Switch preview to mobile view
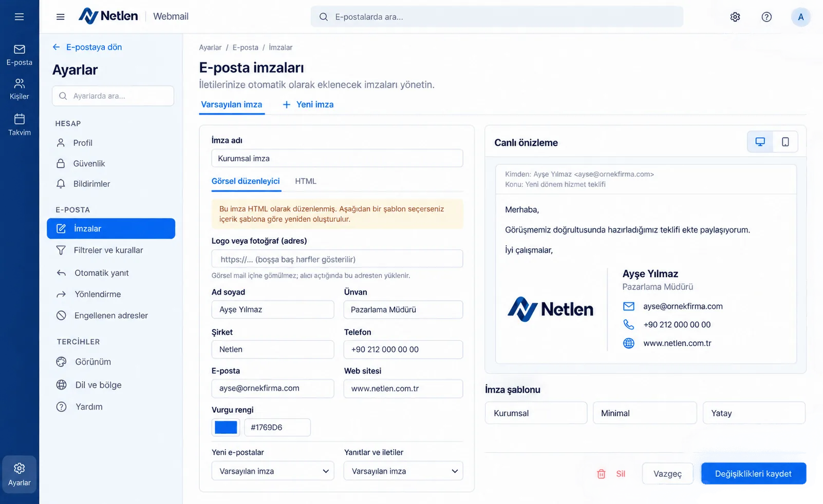 (x=785, y=142)
